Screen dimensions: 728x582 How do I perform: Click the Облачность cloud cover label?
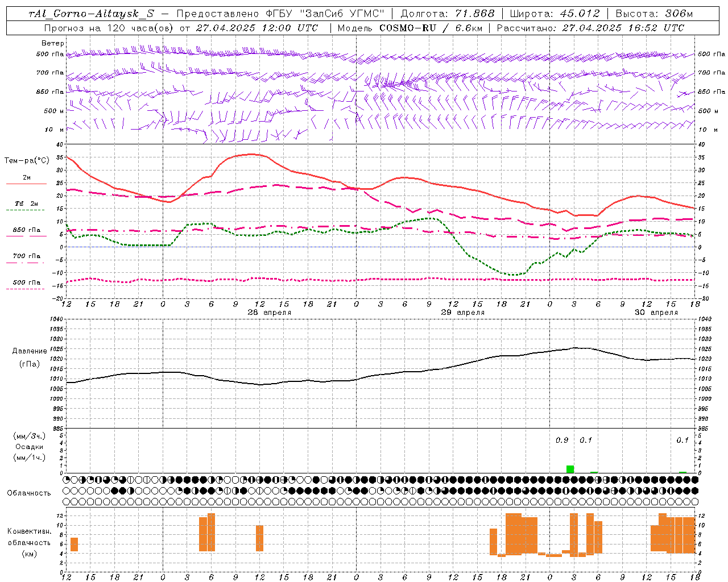point(29,493)
